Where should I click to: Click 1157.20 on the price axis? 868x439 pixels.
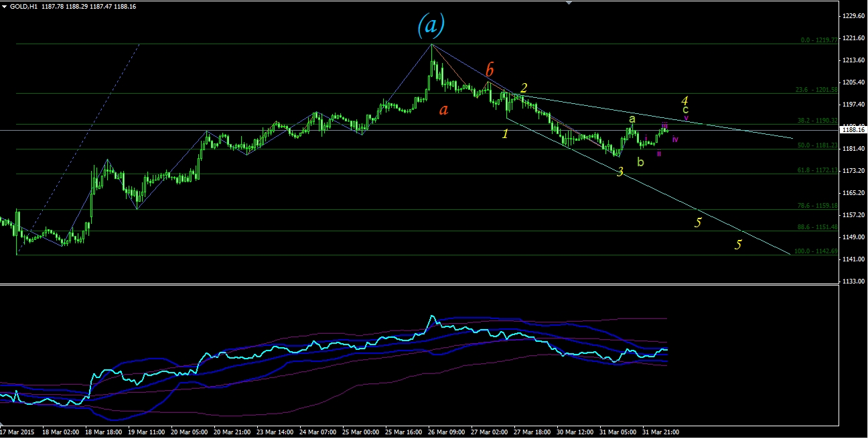(x=853, y=214)
